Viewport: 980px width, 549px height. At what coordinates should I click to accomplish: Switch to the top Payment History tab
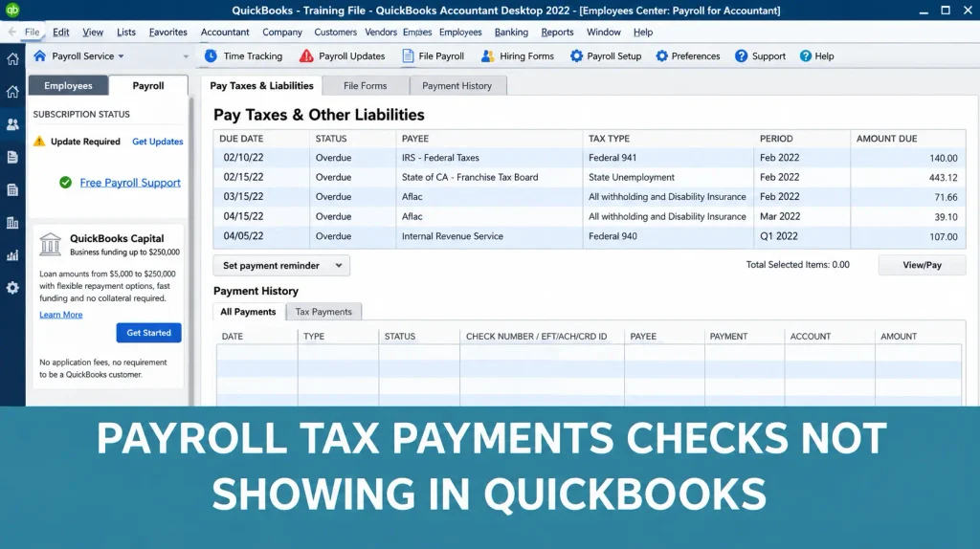(x=457, y=85)
